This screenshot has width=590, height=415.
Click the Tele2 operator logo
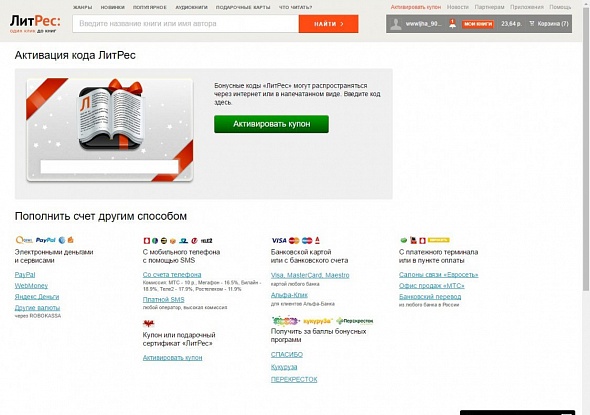pyautogui.click(x=206, y=240)
